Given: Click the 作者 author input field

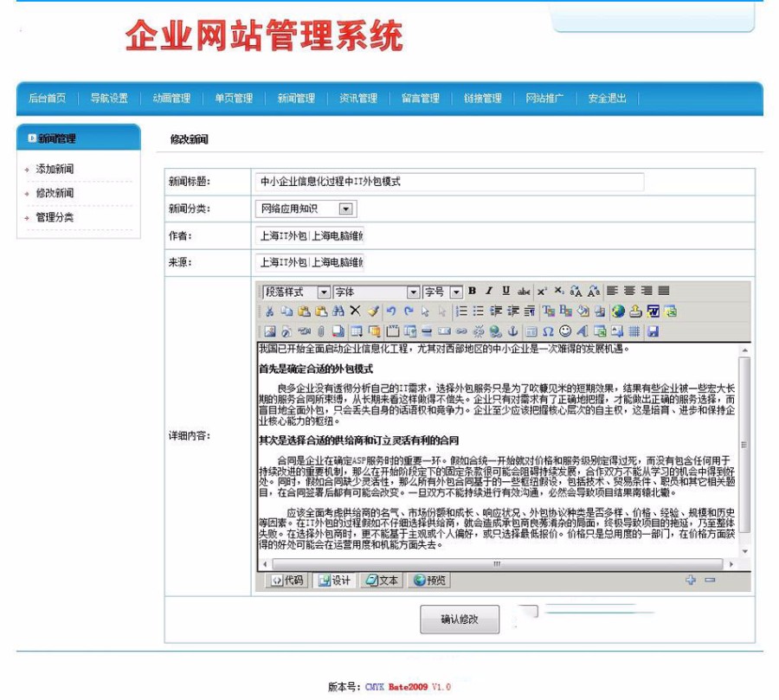Looking at the screenshot, I should click(310, 235).
